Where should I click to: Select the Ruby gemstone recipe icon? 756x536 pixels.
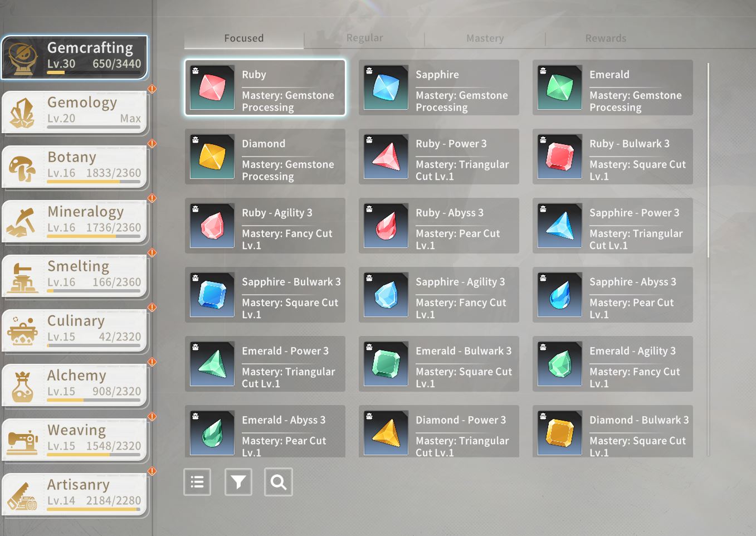tap(212, 87)
